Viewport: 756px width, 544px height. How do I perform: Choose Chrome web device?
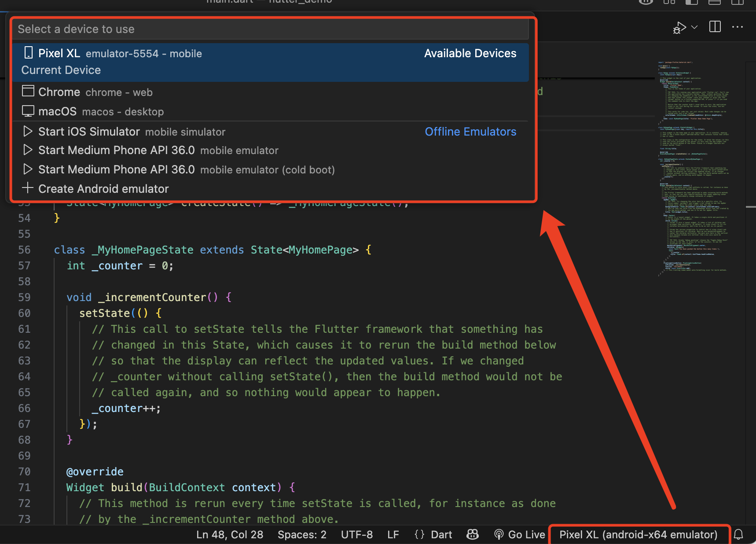[270, 92]
